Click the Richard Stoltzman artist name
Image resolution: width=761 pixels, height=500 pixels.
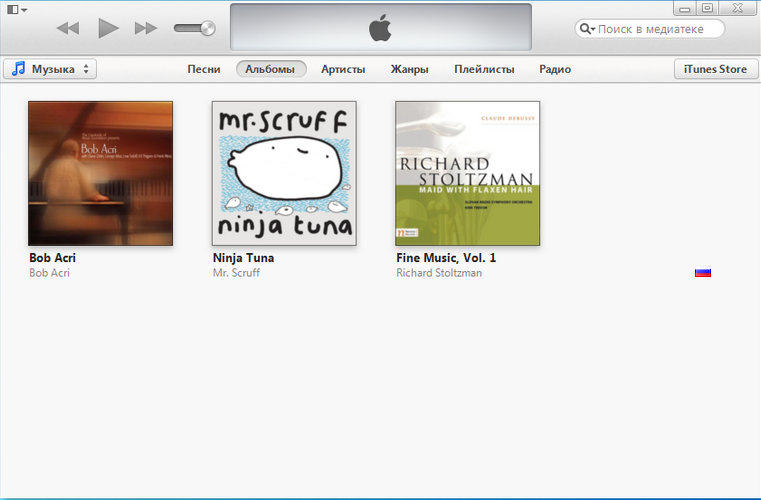(439, 273)
